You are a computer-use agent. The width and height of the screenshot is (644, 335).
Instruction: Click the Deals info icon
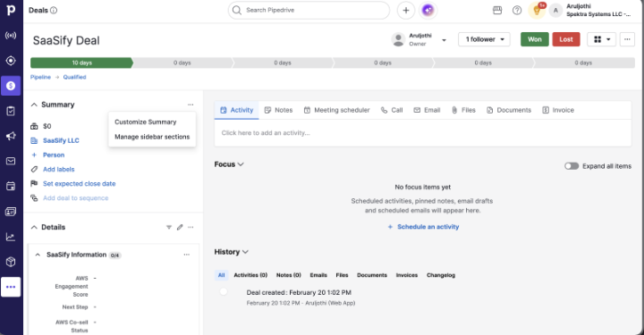(x=54, y=10)
